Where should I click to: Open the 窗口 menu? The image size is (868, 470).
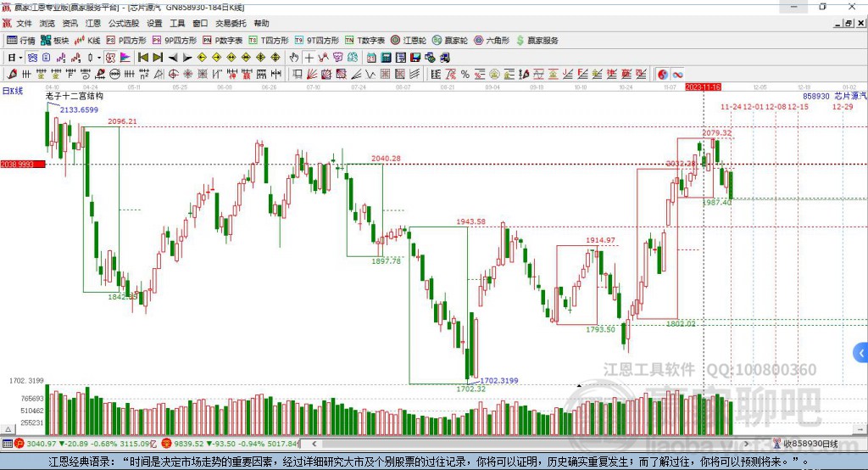tap(200, 23)
